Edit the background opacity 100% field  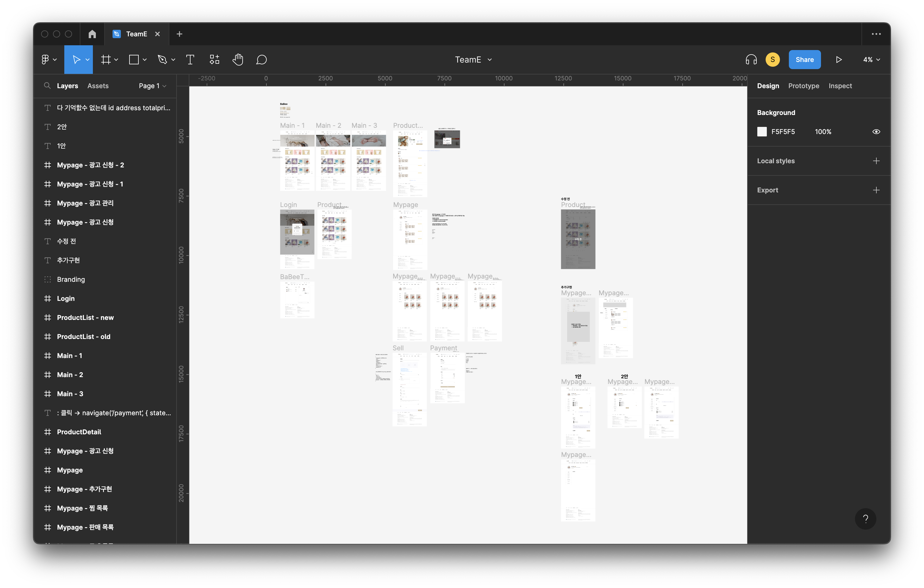tap(823, 132)
